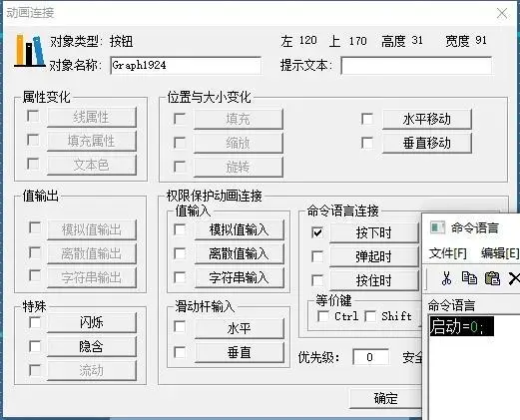Check the 弹起时 checkbox
The width and height of the screenshot is (520, 420).
317,256
